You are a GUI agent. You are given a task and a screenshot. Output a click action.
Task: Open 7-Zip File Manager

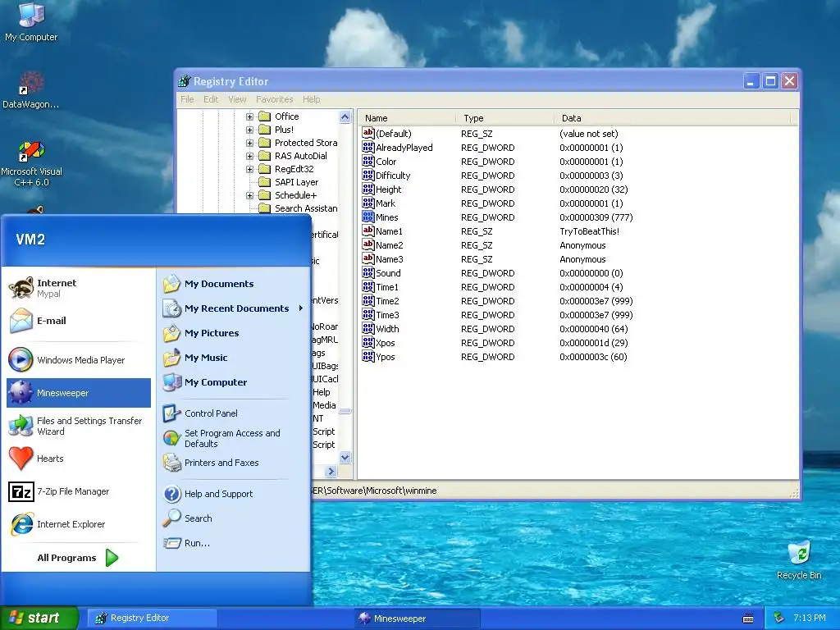tap(79, 491)
